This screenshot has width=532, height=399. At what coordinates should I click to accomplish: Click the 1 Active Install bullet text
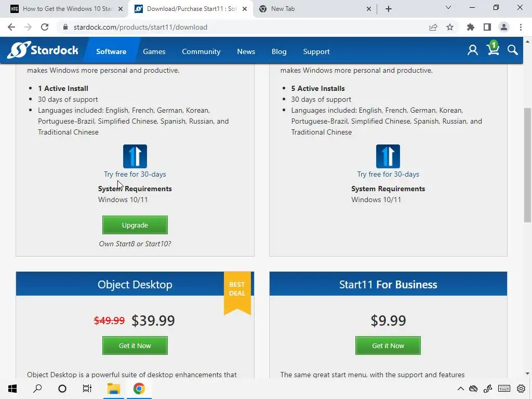tap(63, 88)
